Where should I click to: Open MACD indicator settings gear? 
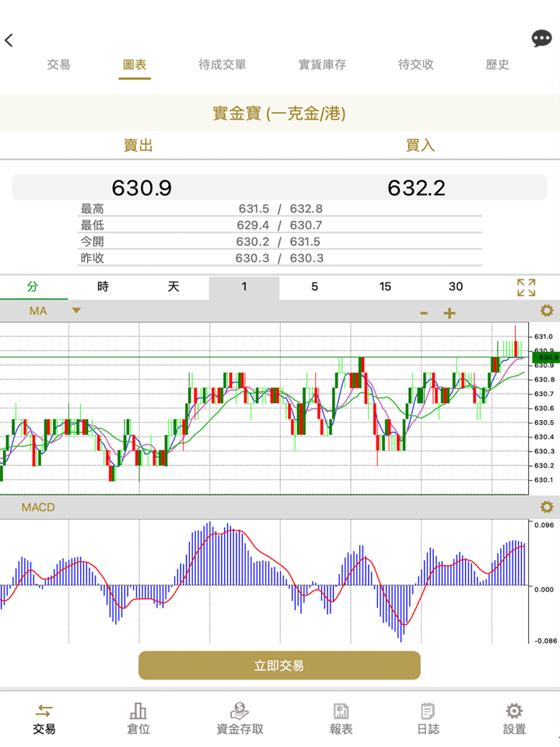tap(547, 507)
